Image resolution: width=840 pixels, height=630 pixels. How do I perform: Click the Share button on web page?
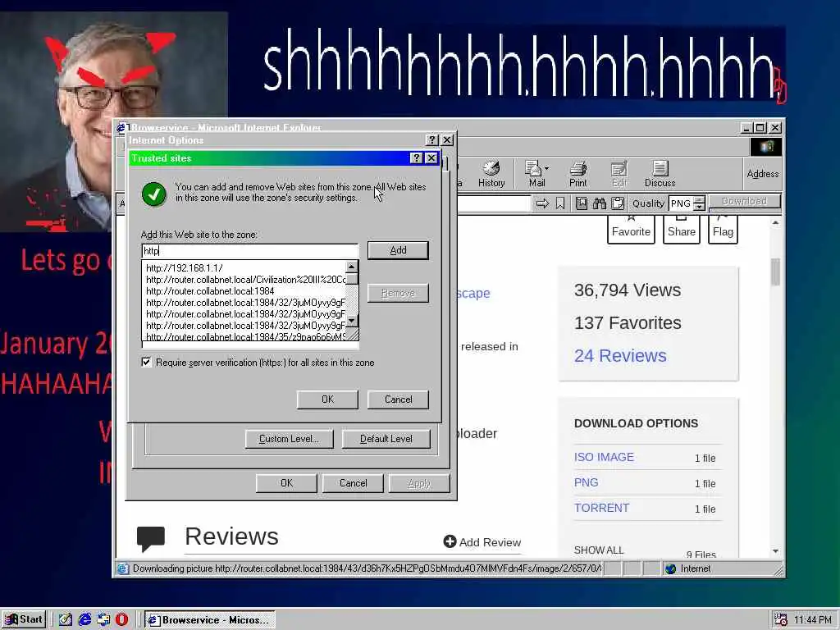[x=682, y=230]
